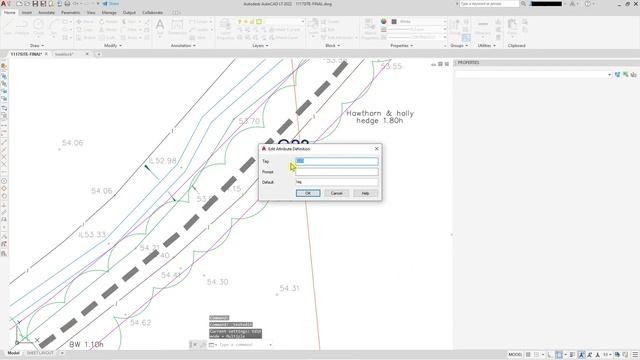Click the Open file quick access icon

(x=27, y=4)
